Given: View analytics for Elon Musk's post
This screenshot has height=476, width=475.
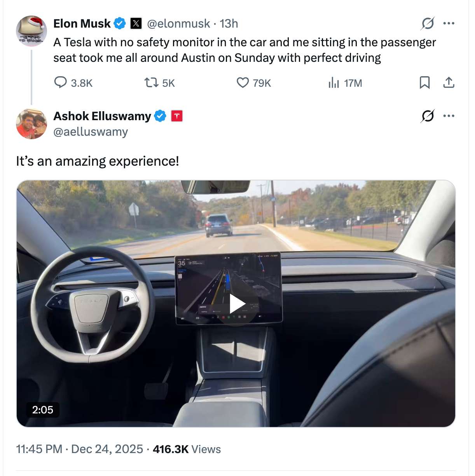Looking at the screenshot, I should (x=334, y=82).
